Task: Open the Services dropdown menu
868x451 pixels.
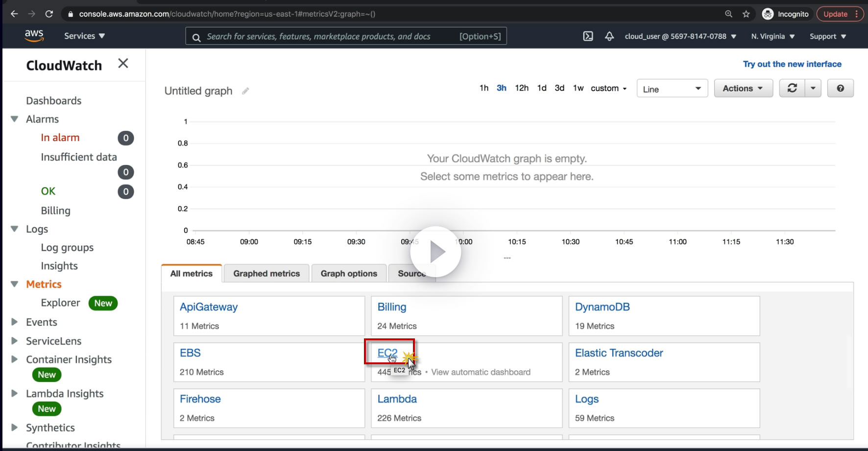Action: (x=85, y=36)
